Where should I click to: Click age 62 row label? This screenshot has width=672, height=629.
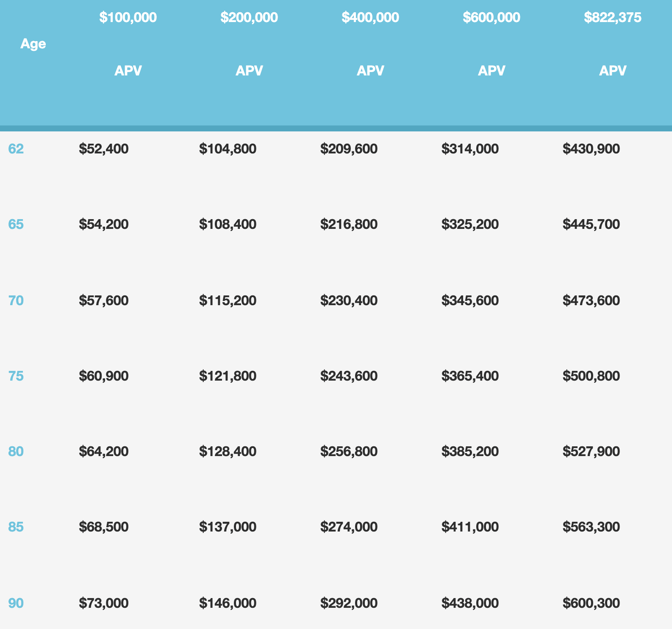click(x=16, y=149)
